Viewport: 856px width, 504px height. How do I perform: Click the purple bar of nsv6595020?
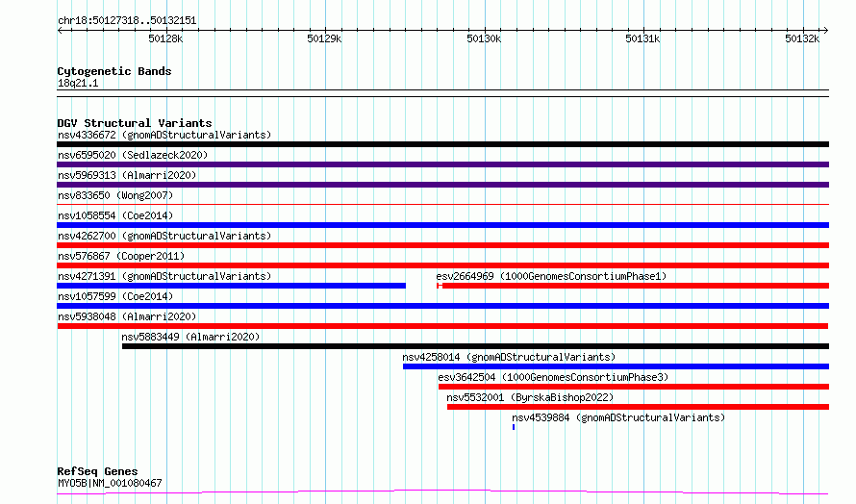point(442,164)
